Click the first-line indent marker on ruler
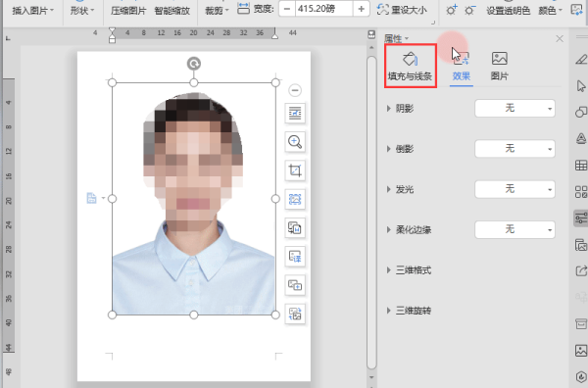 (112, 31)
